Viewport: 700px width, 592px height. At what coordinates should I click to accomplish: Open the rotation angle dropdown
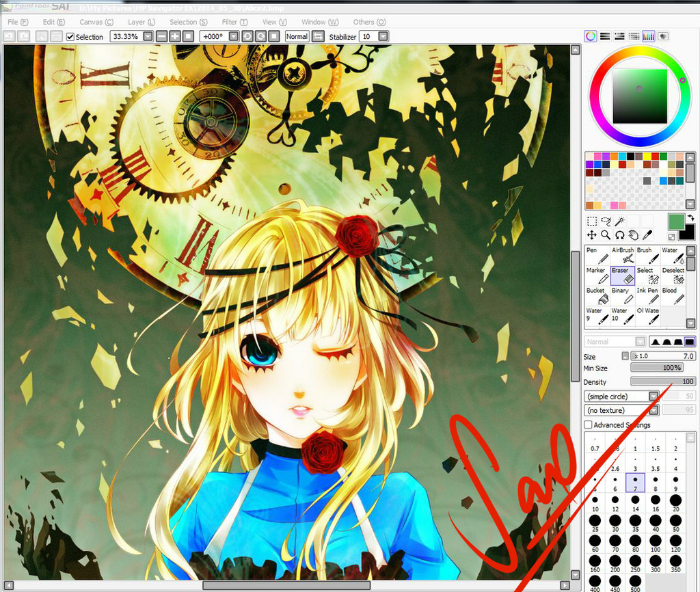point(234,36)
